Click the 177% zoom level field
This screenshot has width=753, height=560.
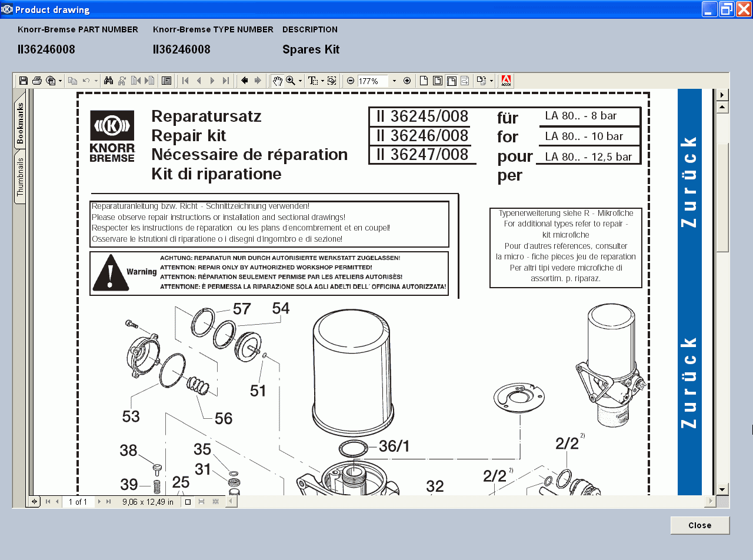pyautogui.click(x=373, y=81)
